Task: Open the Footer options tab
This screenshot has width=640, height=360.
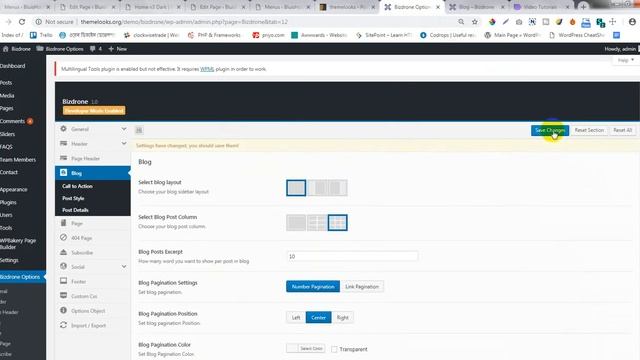Action: 93,282
